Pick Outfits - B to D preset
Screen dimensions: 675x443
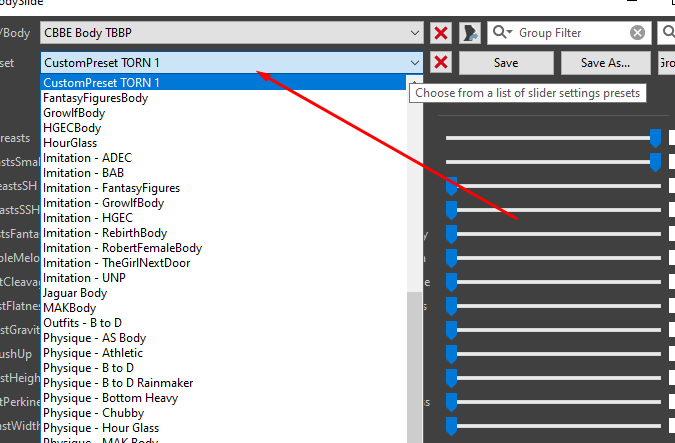pos(83,323)
